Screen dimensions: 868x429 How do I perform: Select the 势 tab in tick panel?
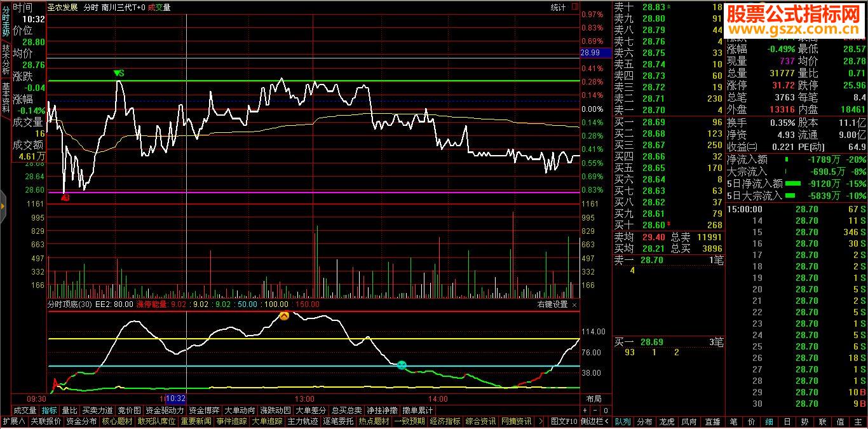click(x=804, y=421)
